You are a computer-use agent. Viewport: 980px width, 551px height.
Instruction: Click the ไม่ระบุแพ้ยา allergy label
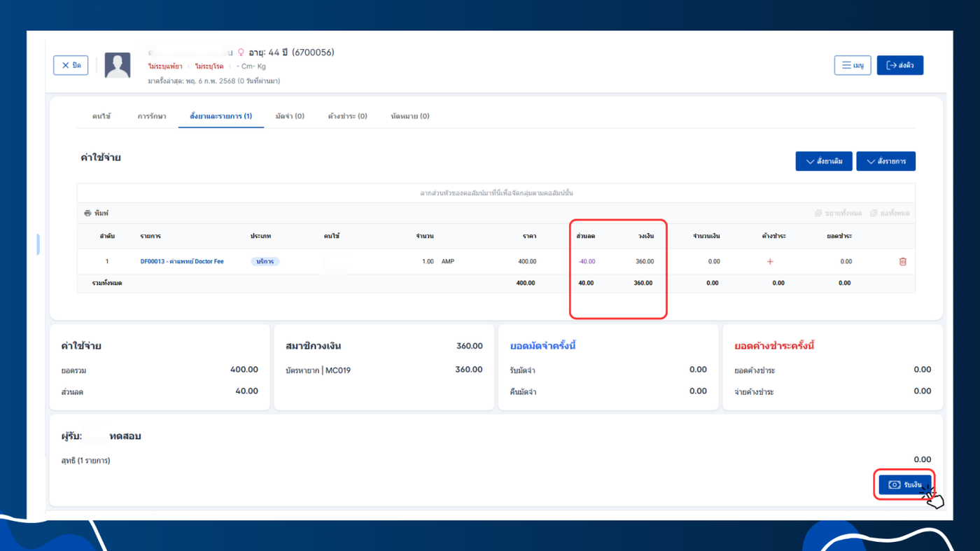(x=165, y=67)
